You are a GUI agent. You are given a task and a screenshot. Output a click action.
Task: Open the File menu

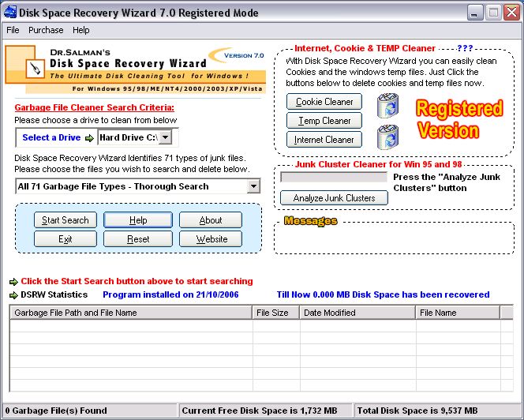[x=13, y=30]
